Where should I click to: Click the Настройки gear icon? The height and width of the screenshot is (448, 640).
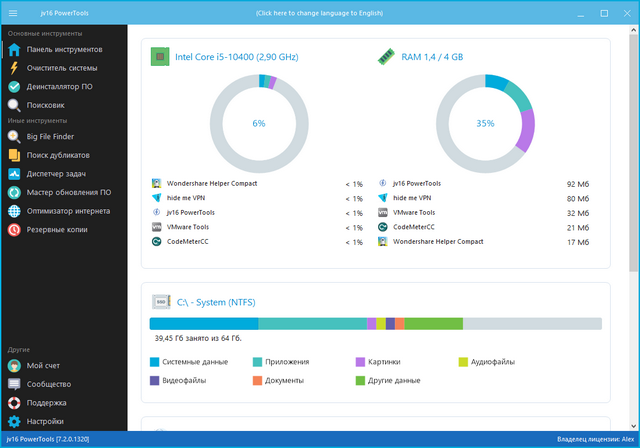(14, 421)
